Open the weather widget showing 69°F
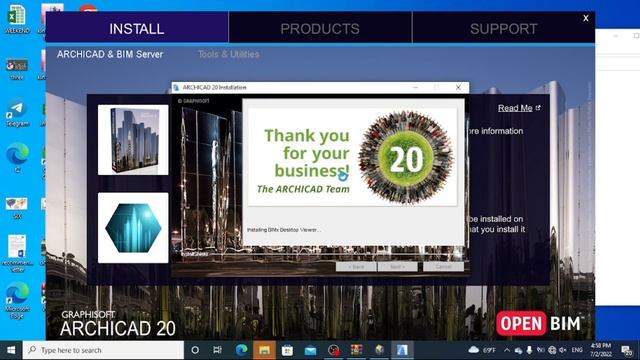Screen dimensions: 640x360 482,350
